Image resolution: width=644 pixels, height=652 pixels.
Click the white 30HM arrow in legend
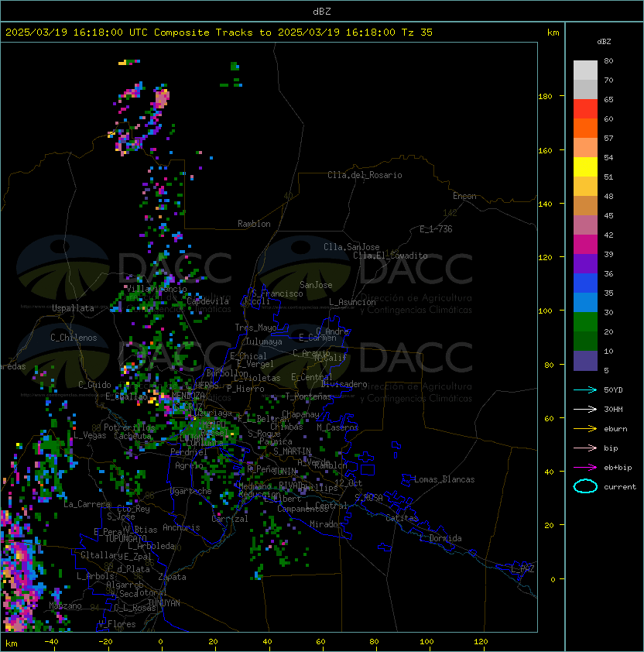pos(585,409)
